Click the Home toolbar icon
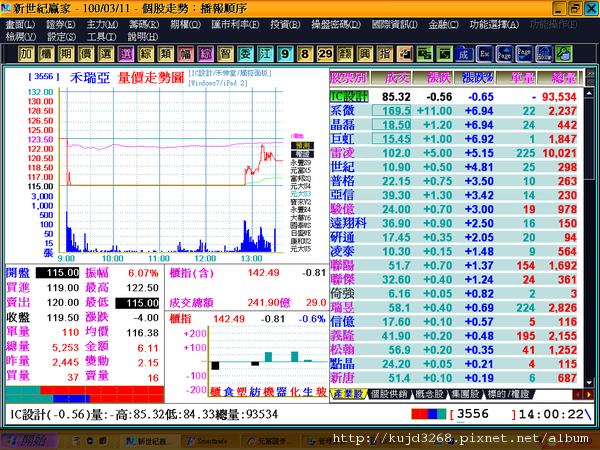This screenshot has height=450, width=600. point(544,54)
